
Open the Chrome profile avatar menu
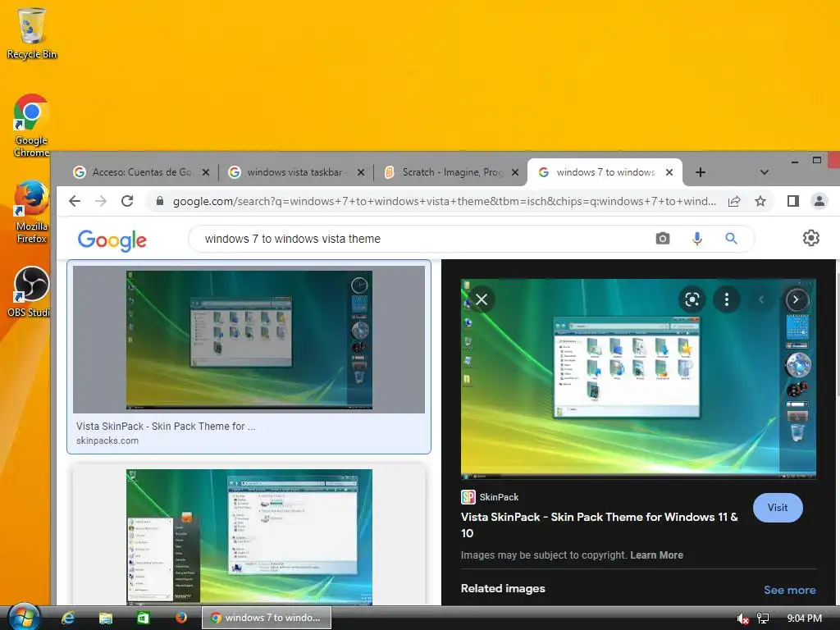pyautogui.click(x=819, y=201)
